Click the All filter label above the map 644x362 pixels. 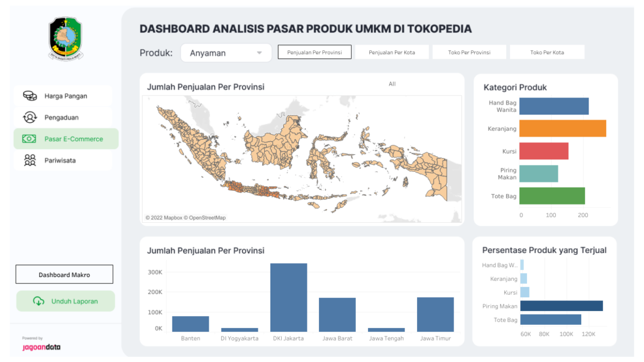tap(392, 84)
